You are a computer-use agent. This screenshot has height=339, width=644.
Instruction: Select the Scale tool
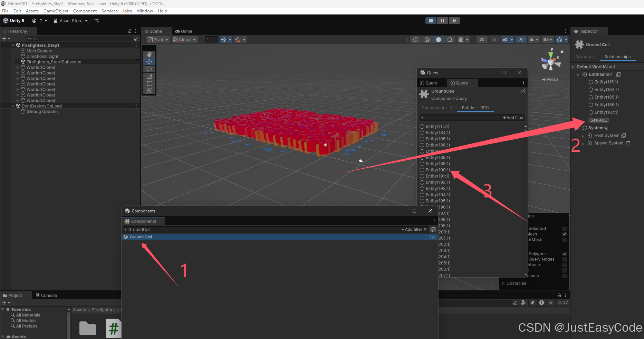pyautogui.click(x=149, y=76)
